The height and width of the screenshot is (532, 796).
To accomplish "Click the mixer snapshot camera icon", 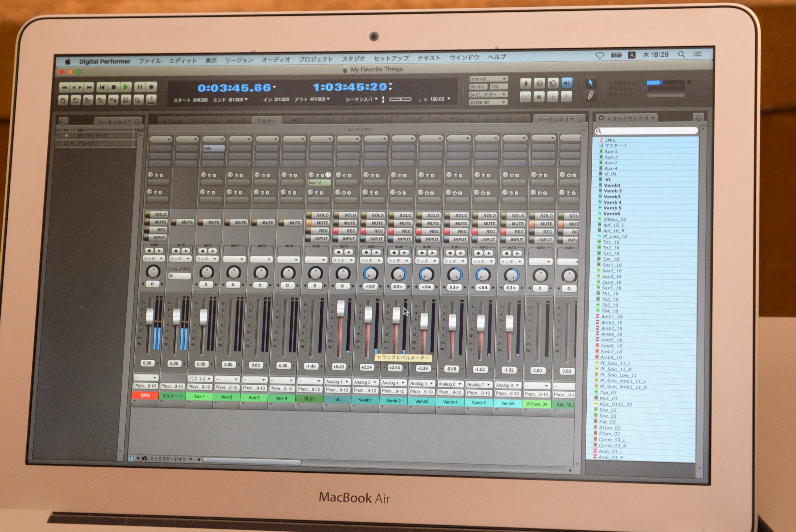I will (x=145, y=458).
